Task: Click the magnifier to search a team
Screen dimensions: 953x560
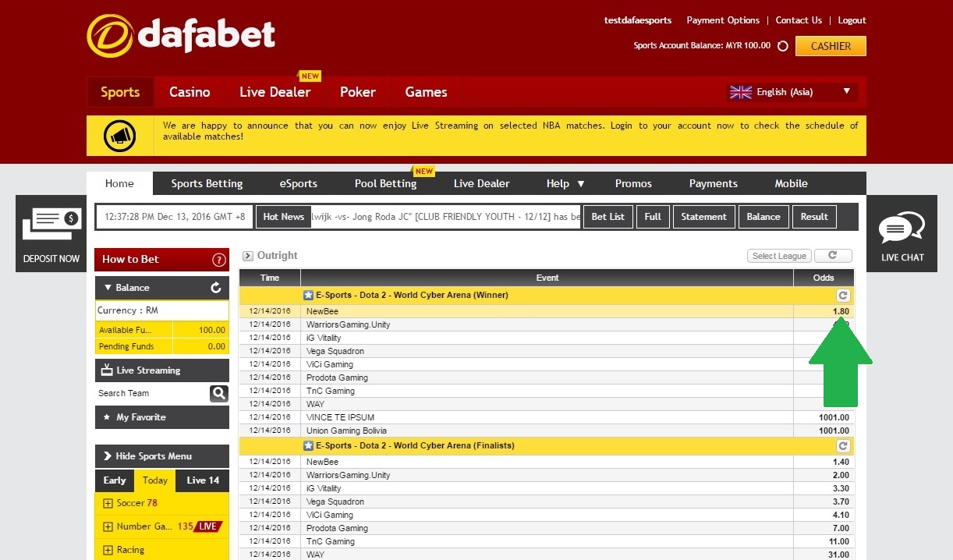Action: tap(218, 393)
